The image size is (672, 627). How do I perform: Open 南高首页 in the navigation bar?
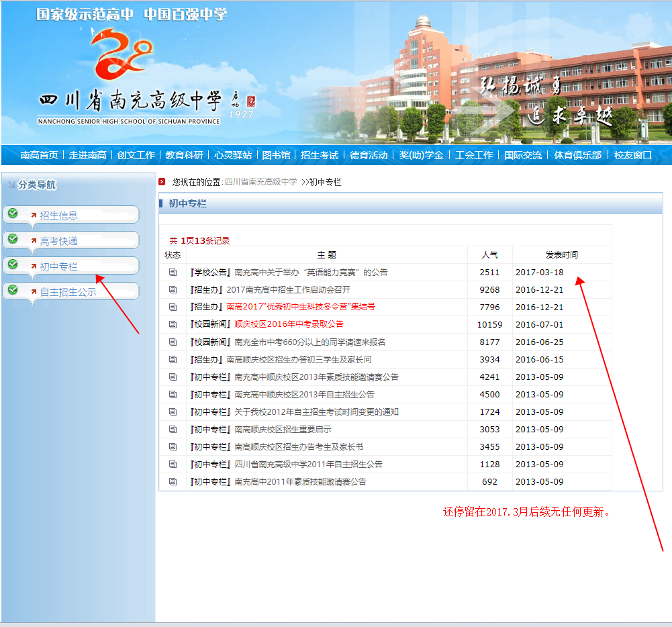click(x=39, y=155)
